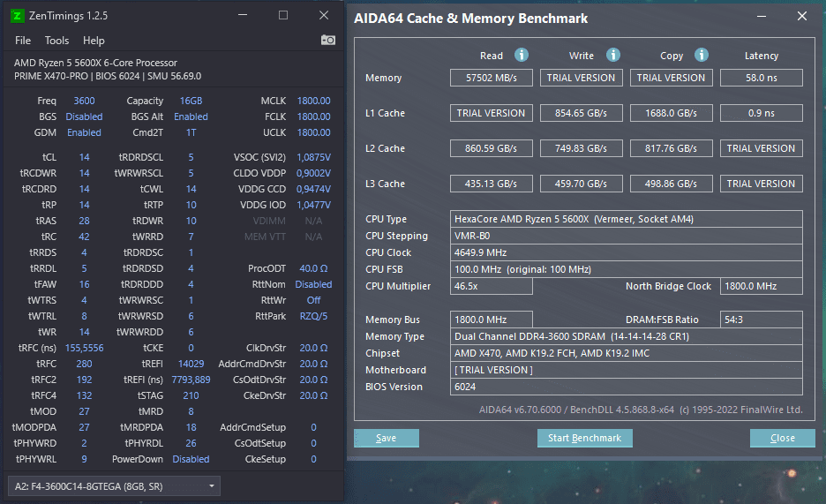Image resolution: width=826 pixels, height=504 pixels.
Task: Maximize the ZenTimings window
Action: pyautogui.click(x=283, y=15)
